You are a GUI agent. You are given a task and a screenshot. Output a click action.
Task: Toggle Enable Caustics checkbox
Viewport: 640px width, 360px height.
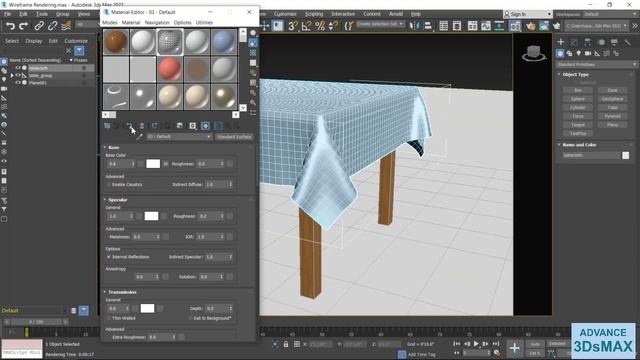[109, 184]
